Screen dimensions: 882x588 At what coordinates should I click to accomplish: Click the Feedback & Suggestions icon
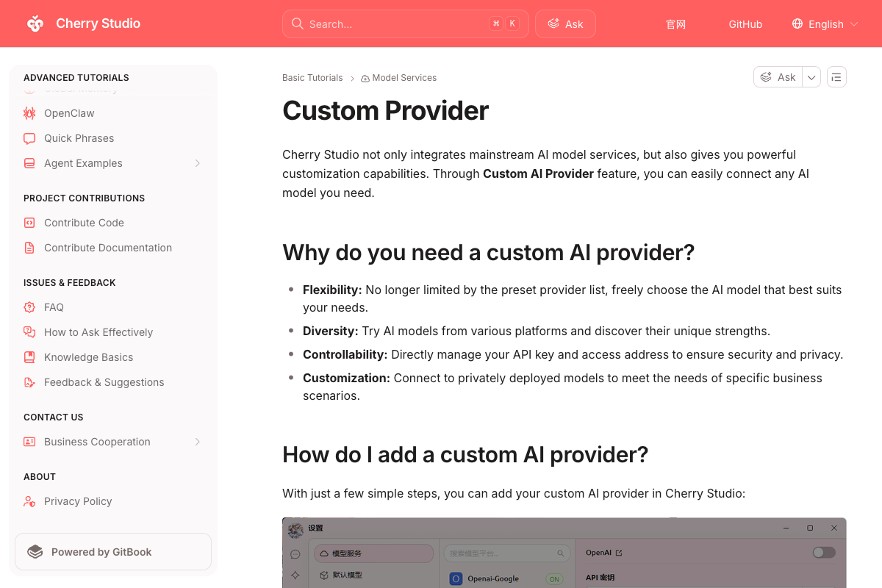29,382
